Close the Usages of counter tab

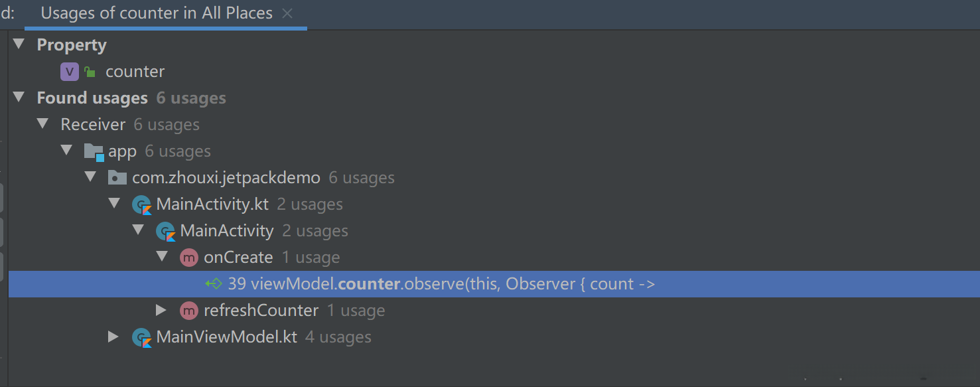pyautogui.click(x=287, y=13)
